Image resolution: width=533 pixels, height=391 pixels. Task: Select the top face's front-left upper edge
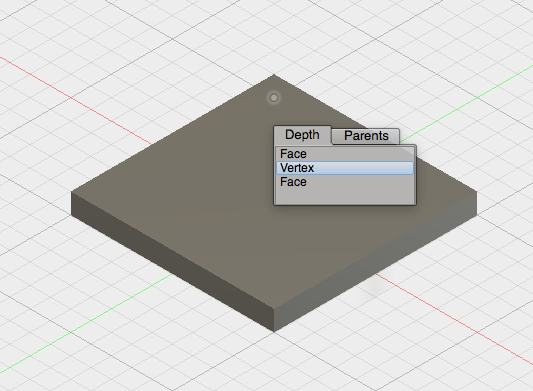pyautogui.click(x=173, y=251)
